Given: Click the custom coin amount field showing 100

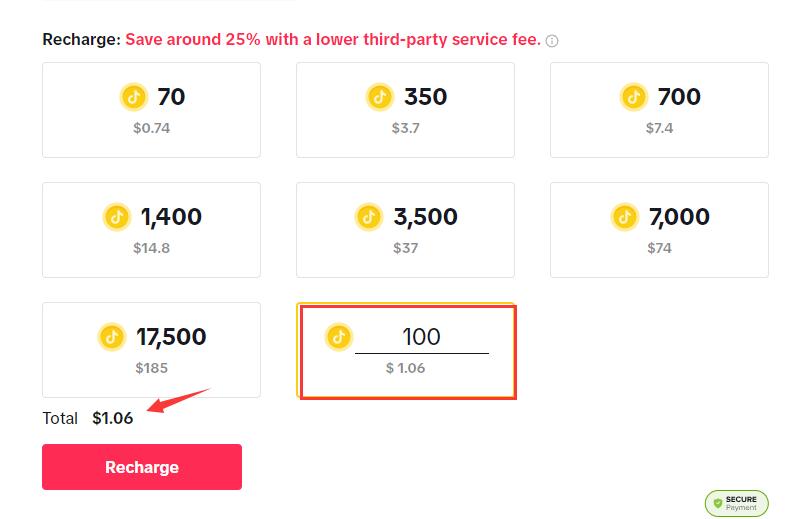Looking at the screenshot, I should (x=421, y=338).
